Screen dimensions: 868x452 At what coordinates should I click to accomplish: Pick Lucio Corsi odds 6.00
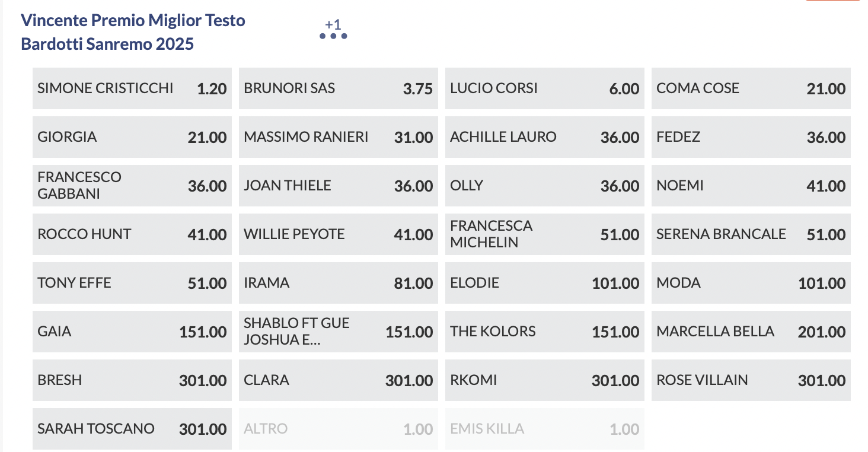(544, 88)
